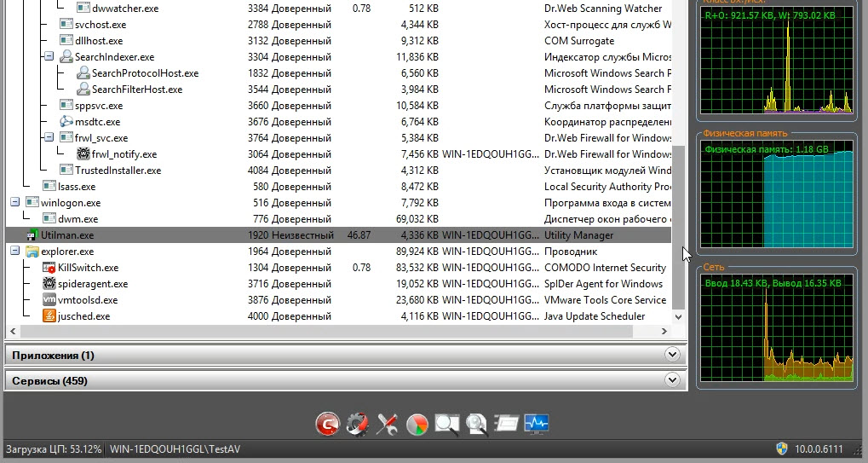Click the document with magnifier toolbar icon
Image resolution: width=868 pixels, height=463 pixels.
477,425
